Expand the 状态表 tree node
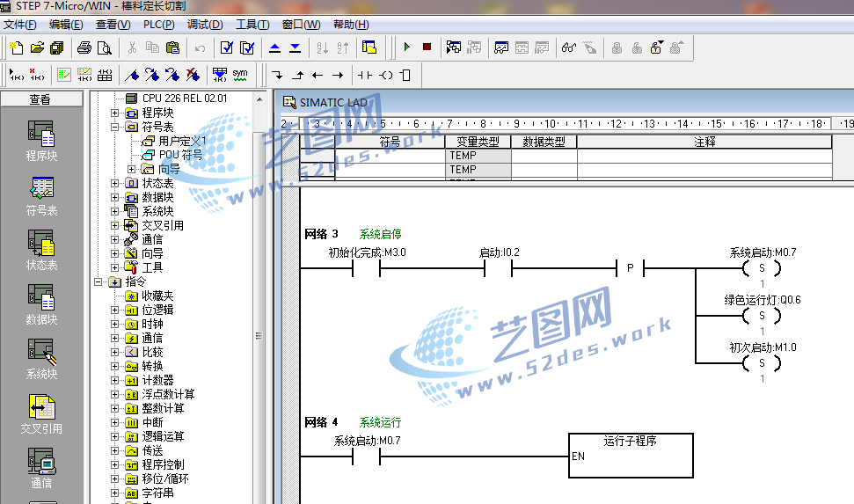854x504 pixels. tap(114, 183)
